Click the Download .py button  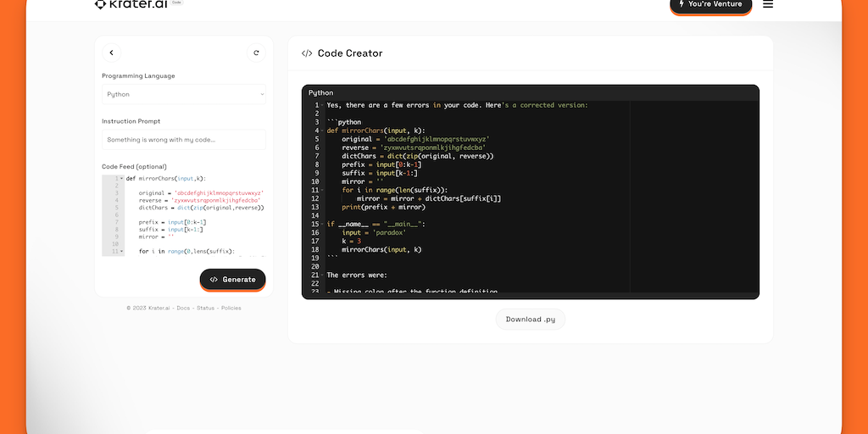531,320
